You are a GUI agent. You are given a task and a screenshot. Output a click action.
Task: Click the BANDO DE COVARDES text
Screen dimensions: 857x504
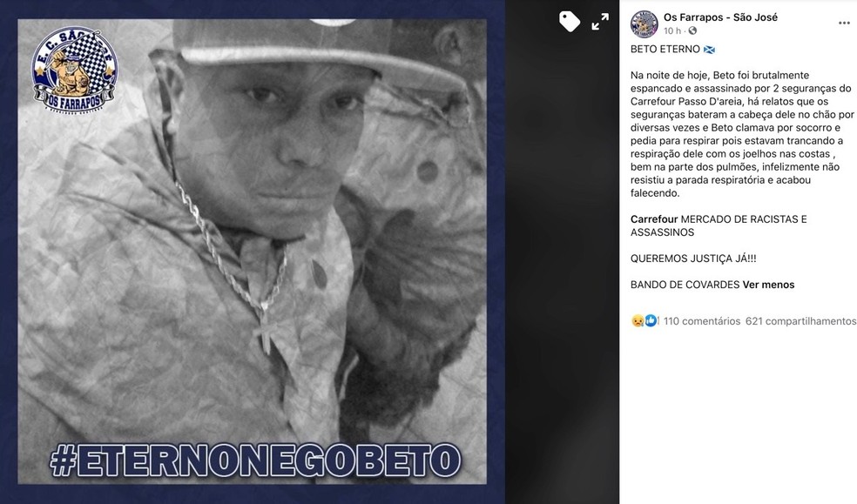(x=685, y=285)
